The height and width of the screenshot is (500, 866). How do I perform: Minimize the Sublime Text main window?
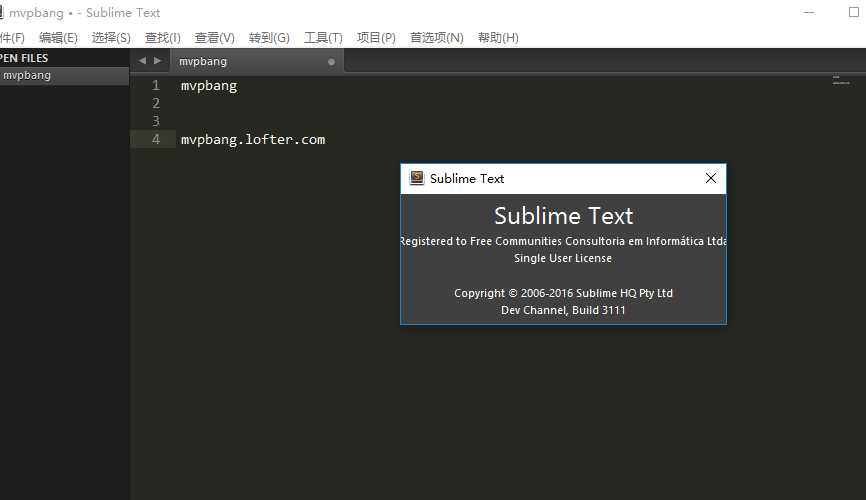809,12
